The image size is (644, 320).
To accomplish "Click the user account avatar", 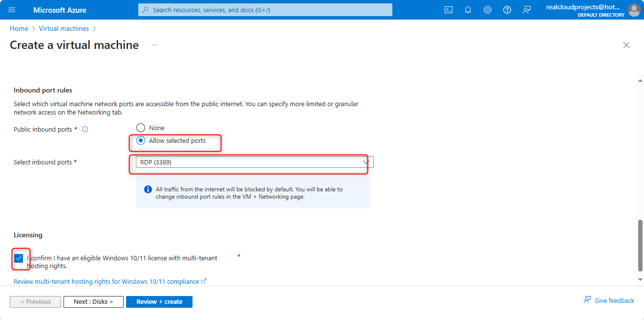I will [634, 10].
